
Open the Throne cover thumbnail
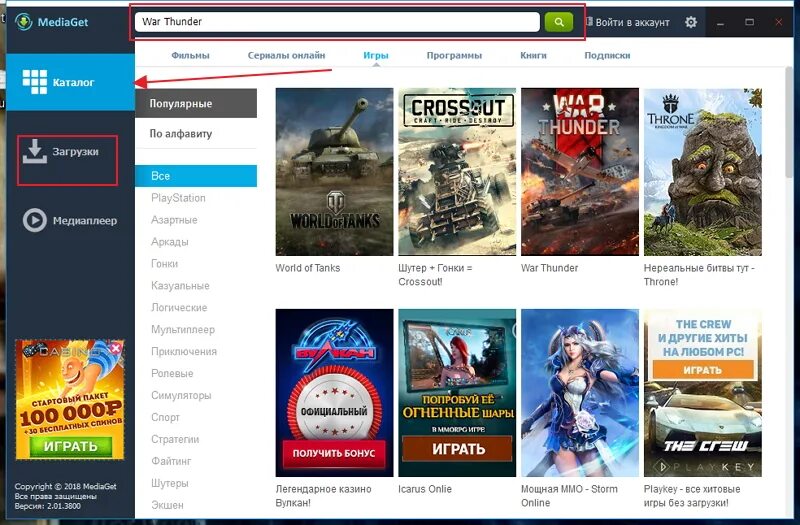click(x=703, y=172)
